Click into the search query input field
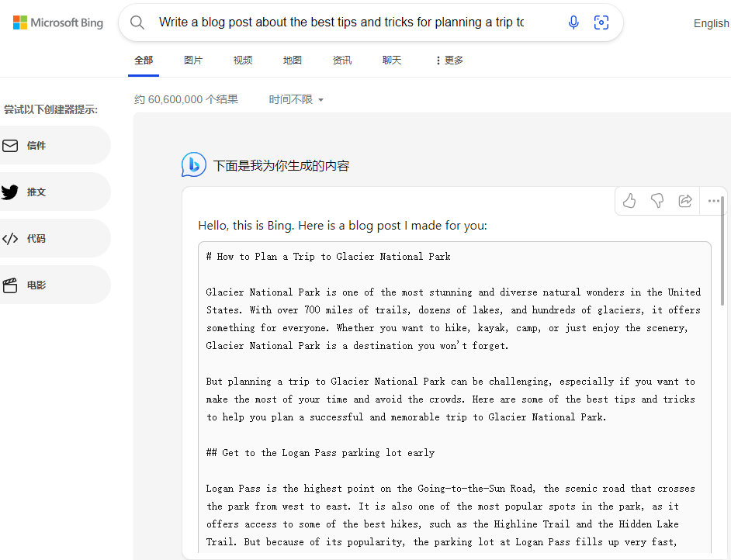This screenshot has width=731, height=560. coord(341,22)
